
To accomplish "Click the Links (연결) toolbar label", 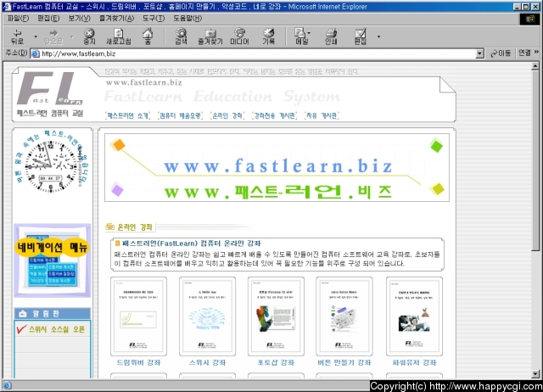I will (524, 53).
